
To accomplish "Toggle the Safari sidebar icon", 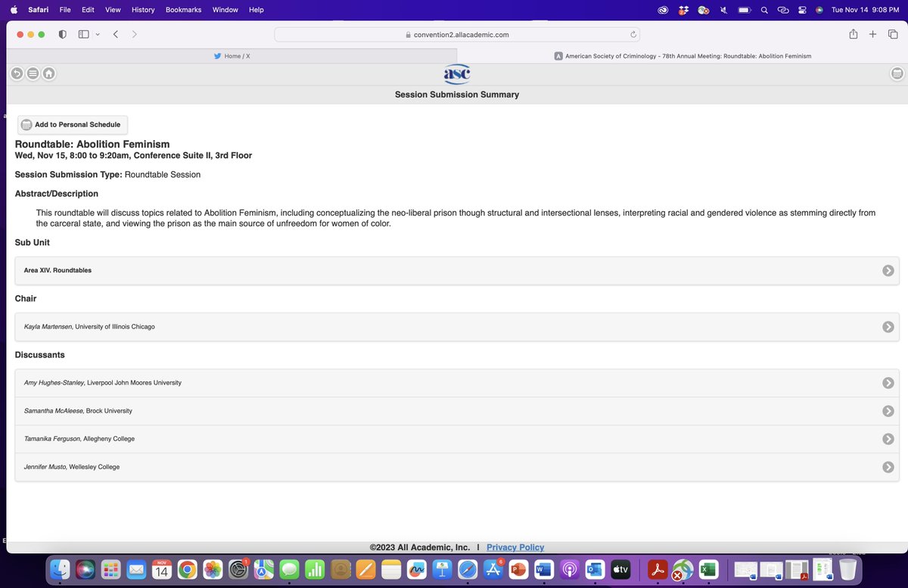I will (83, 34).
